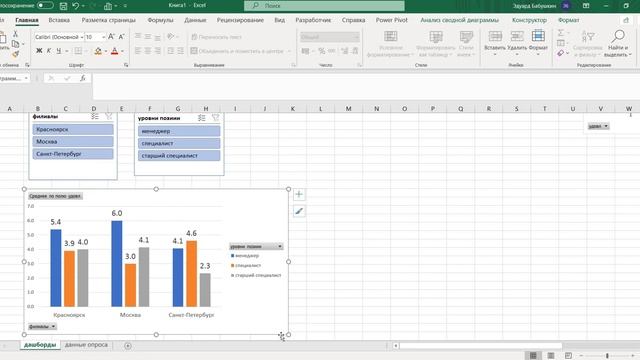This screenshot has width=640, height=360.
Task: Click the red font color A swatch
Action: pyautogui.click(x=115, y=51)
